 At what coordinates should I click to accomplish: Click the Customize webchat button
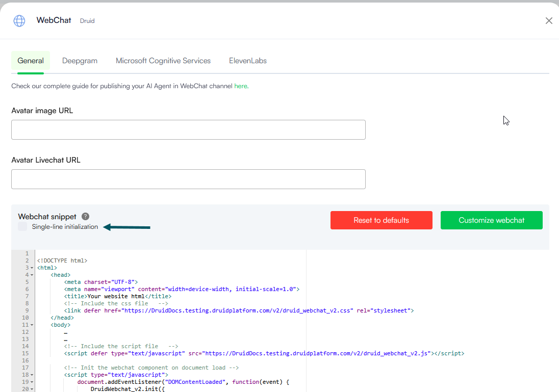coord(491,220)
